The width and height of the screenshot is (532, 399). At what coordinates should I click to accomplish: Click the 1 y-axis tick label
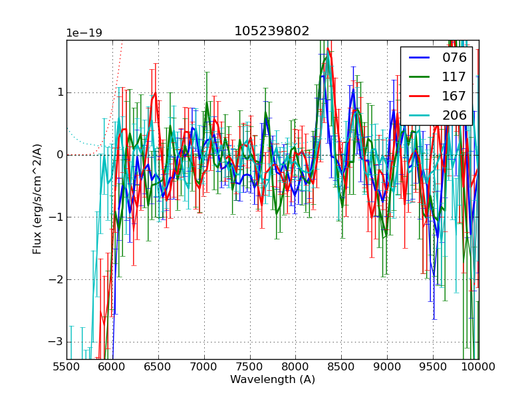click(x=59, y=92)
